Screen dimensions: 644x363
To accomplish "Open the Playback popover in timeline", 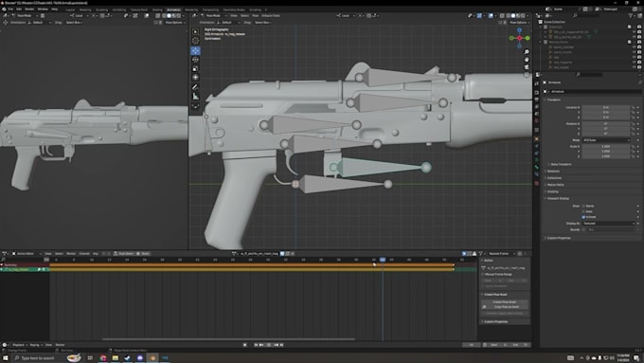I will click(x=19, y=345).
